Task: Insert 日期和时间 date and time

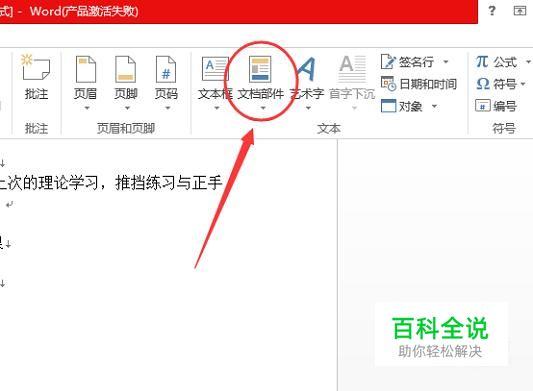Action: 418,84
